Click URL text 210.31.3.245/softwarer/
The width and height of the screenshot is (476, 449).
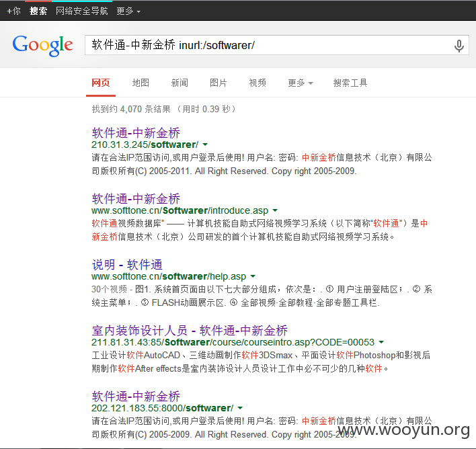point(145,145)
